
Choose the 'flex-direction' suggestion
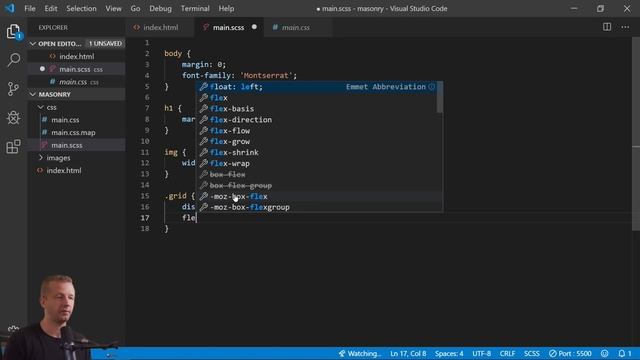click(x=316, y=120)
